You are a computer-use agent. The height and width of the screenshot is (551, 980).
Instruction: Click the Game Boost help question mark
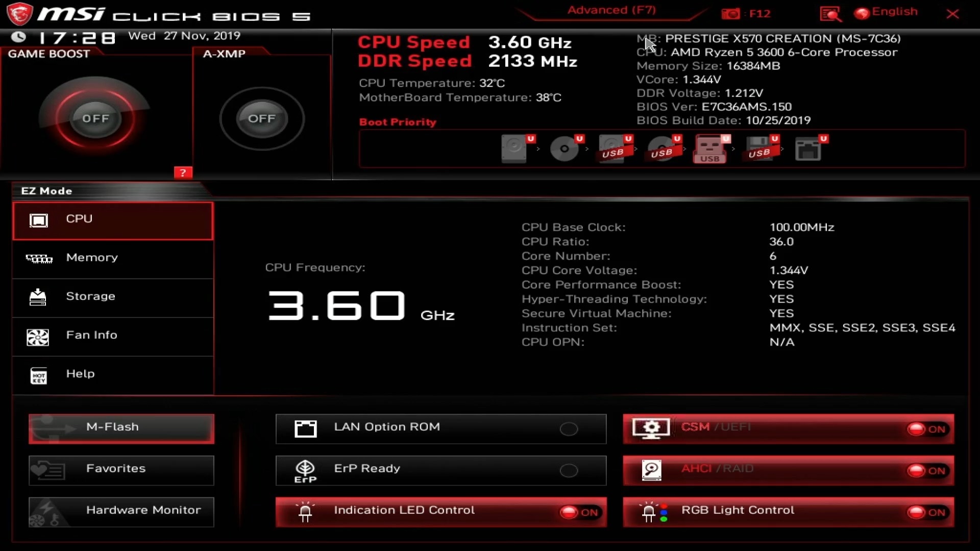(x=183, y=172)
